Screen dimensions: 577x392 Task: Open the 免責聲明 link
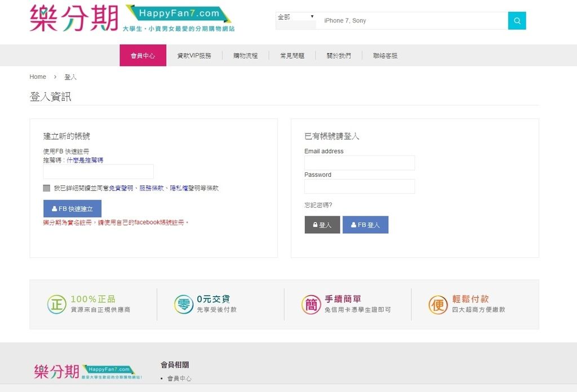click(121, 188)
